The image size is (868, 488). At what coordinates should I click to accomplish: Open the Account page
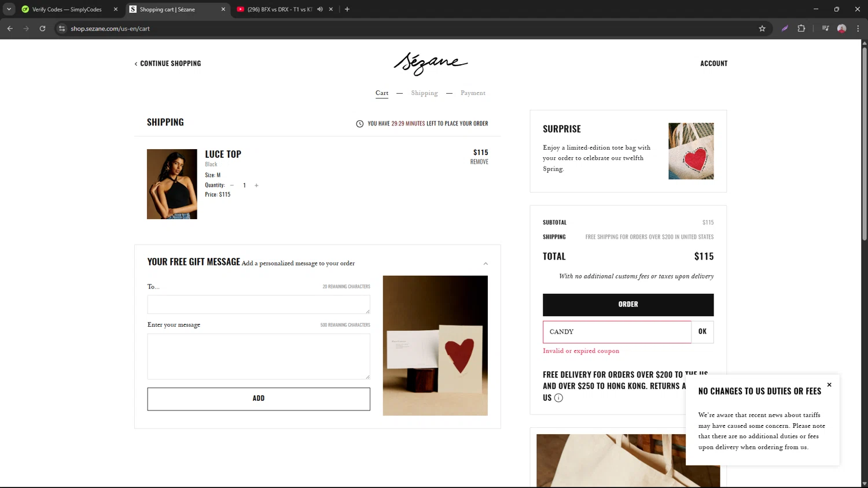coord(713,64)
